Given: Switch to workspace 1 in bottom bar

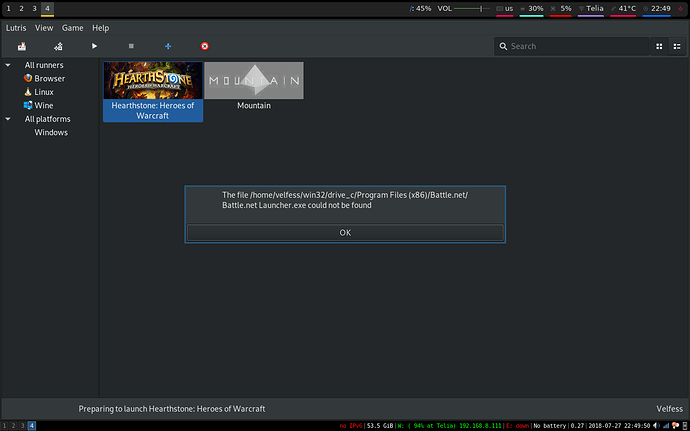Looking at the screenshot, I should point(5,426).
